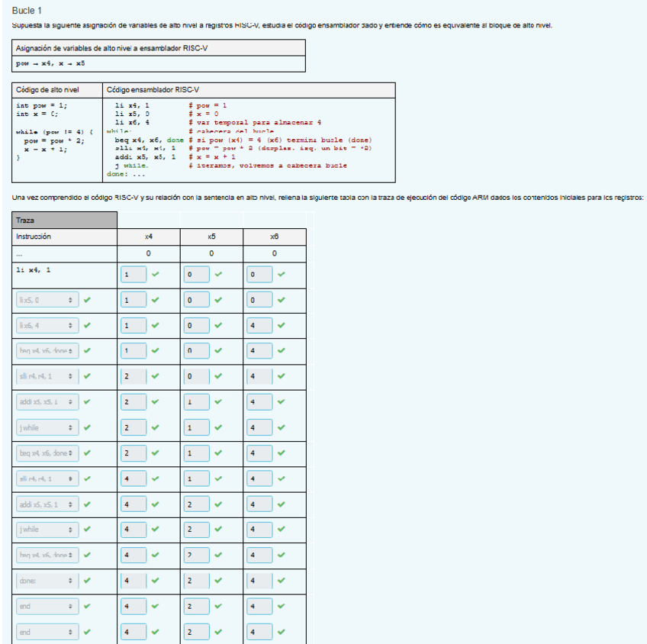This screenshot has height=644, width=647.
Task: Open the first 'addi x5, x5, 1' dropdown
Action: pos(47,402)
